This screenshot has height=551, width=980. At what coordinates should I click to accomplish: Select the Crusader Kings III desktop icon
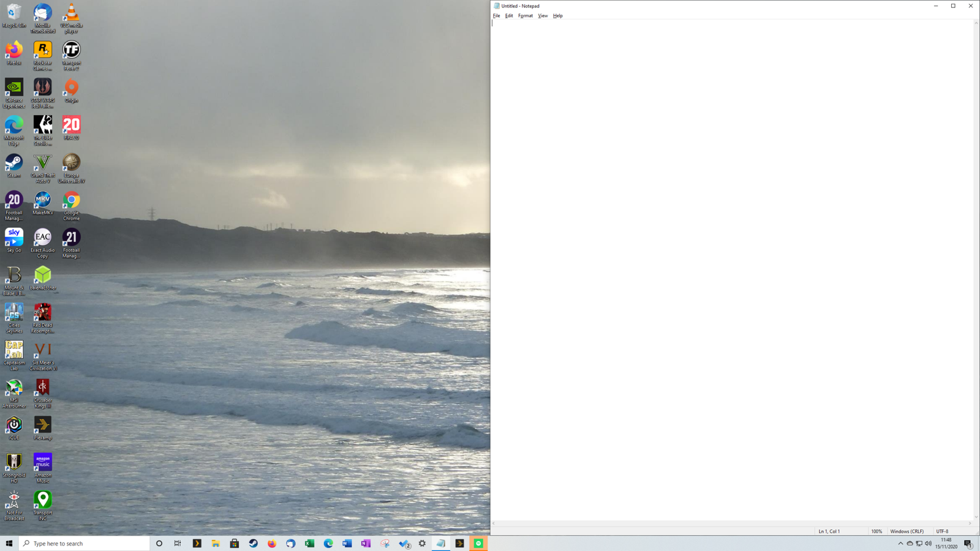[x=42, y=393]
